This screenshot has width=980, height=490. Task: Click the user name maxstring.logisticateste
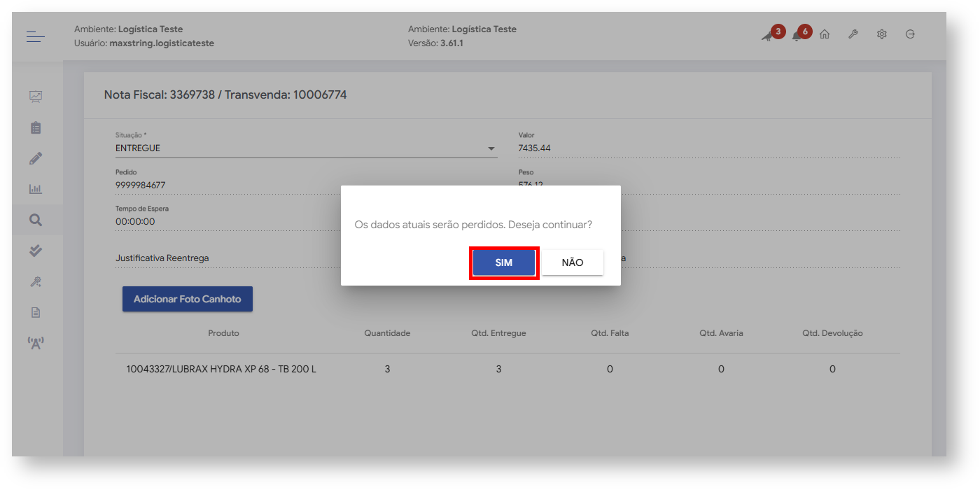162,43
